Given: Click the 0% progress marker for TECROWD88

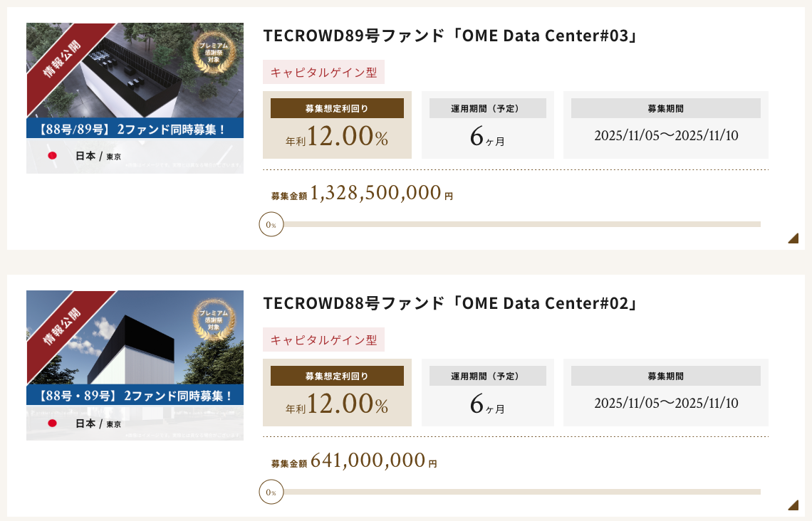Looking at the screenshot, I should [x=271, y=492].
